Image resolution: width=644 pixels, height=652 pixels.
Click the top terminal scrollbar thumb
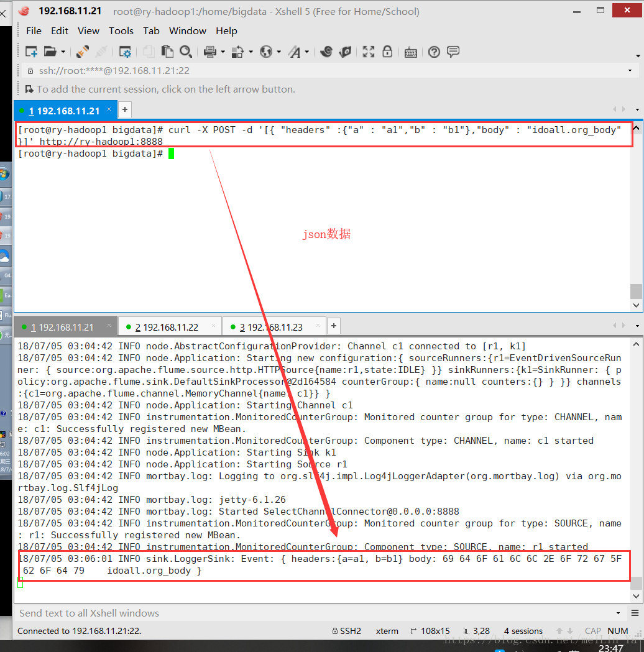point(636,291)
